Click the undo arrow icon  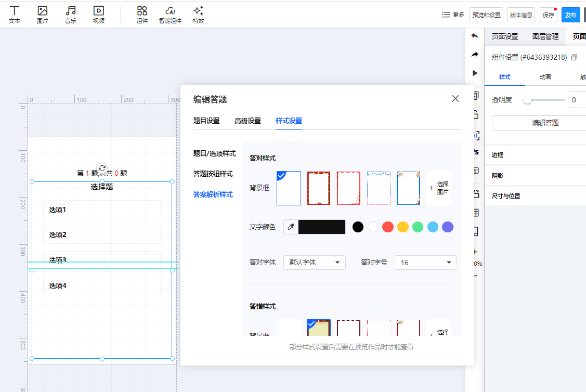click(x=474, y=36)
